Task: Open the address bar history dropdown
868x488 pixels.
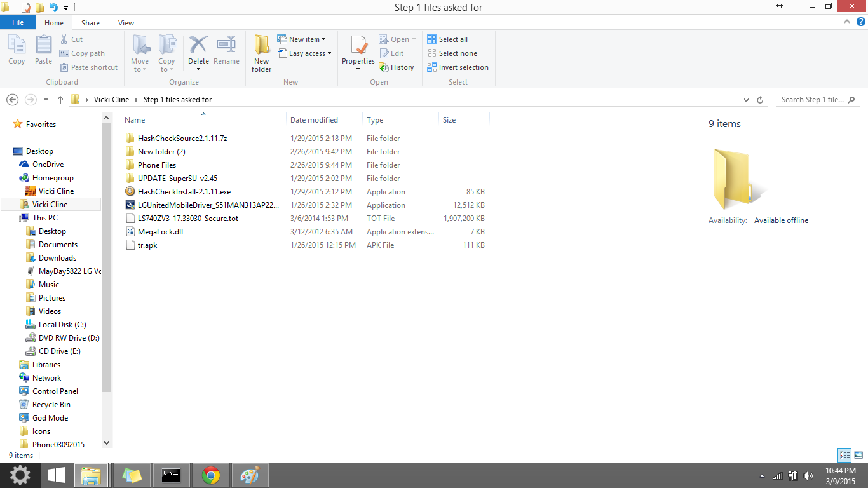Action: (746, 100)
